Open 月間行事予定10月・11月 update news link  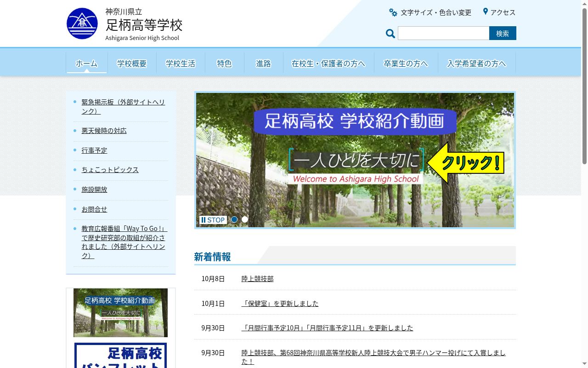(327, 328)
